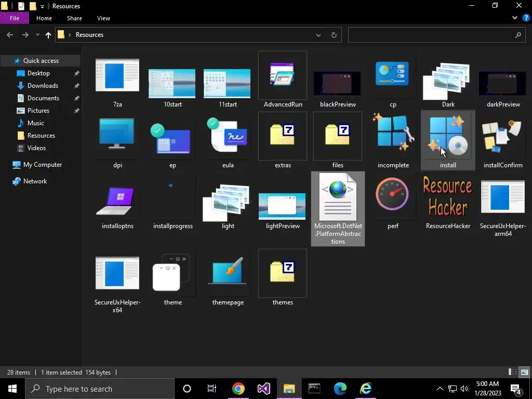532x399 pixels.
Task: Select the cp control panel icon
Action: pyautogui.click(x=392, y=74)
